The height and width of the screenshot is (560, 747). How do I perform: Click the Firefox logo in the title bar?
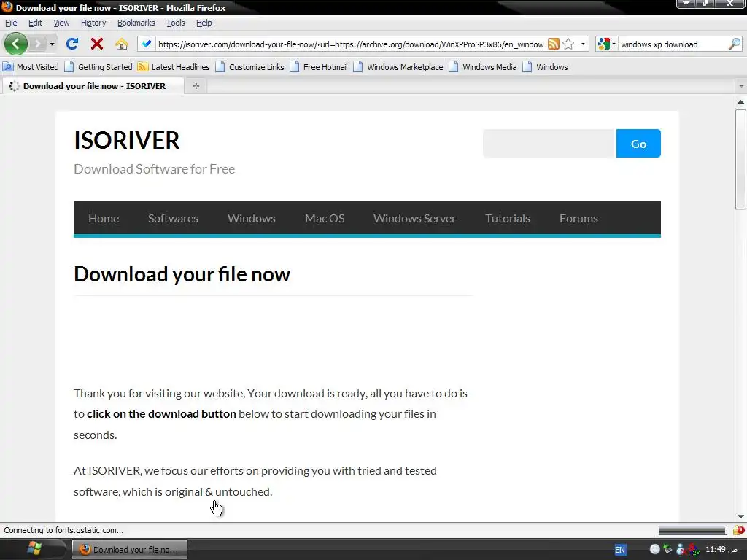tap(7, 7)
